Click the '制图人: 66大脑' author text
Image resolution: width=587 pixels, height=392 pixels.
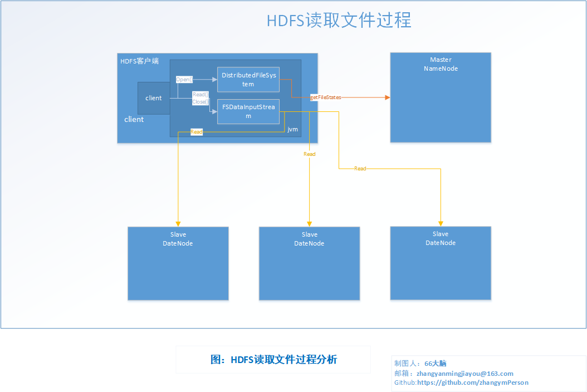click(420, 363)
